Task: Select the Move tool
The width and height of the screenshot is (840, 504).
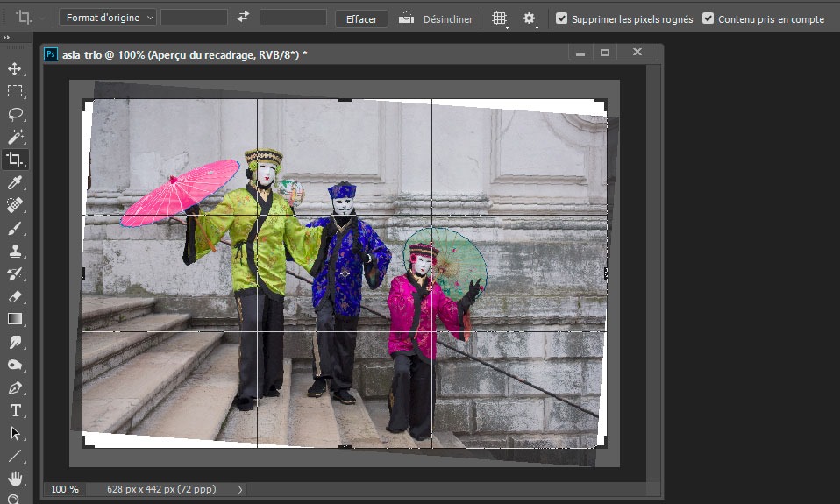Action: [x=15, y=68]
